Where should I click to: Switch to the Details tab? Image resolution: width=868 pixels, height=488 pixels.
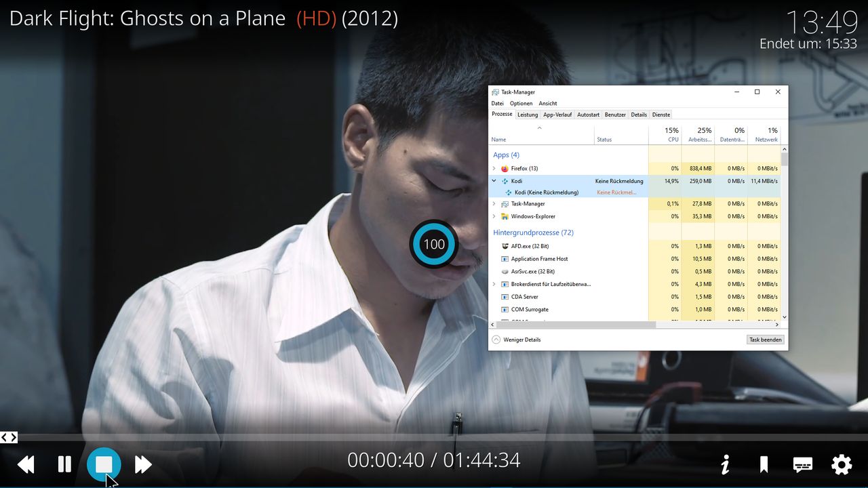639,115
